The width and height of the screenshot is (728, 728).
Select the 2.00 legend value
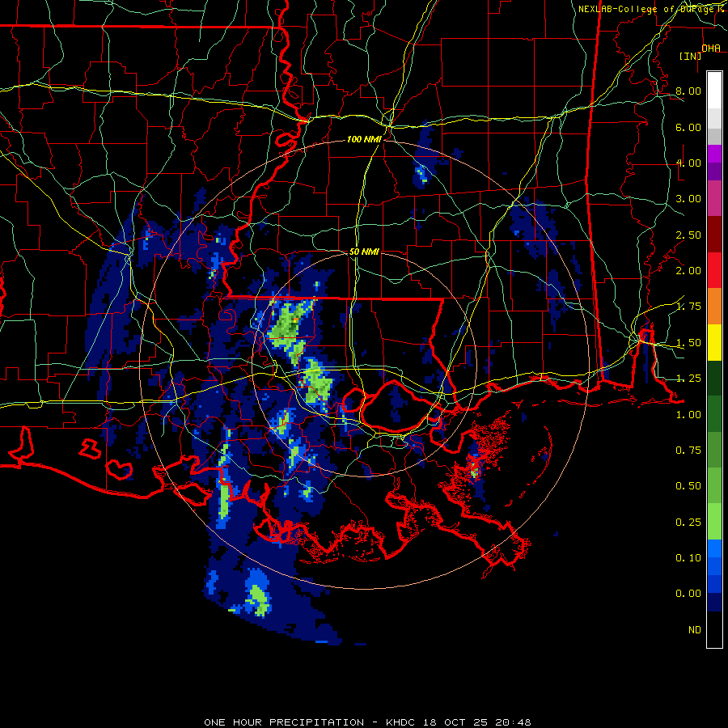688,271
